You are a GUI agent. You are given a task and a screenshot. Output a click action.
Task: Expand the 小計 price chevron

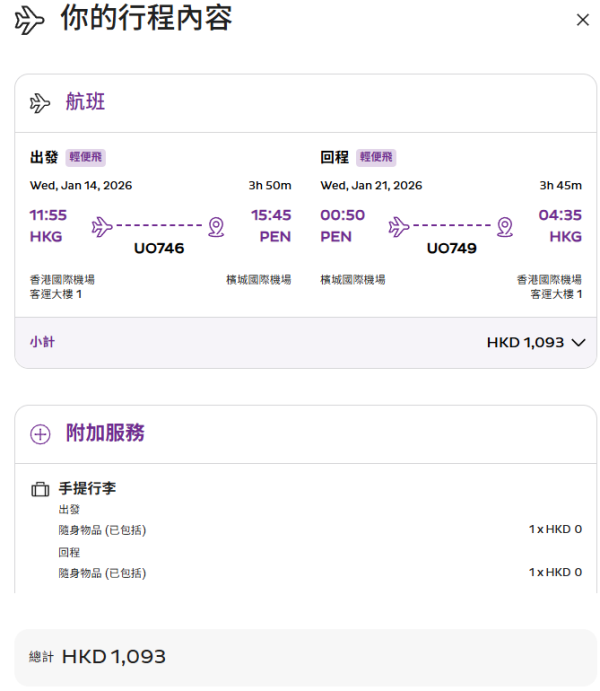click(577, 343)
